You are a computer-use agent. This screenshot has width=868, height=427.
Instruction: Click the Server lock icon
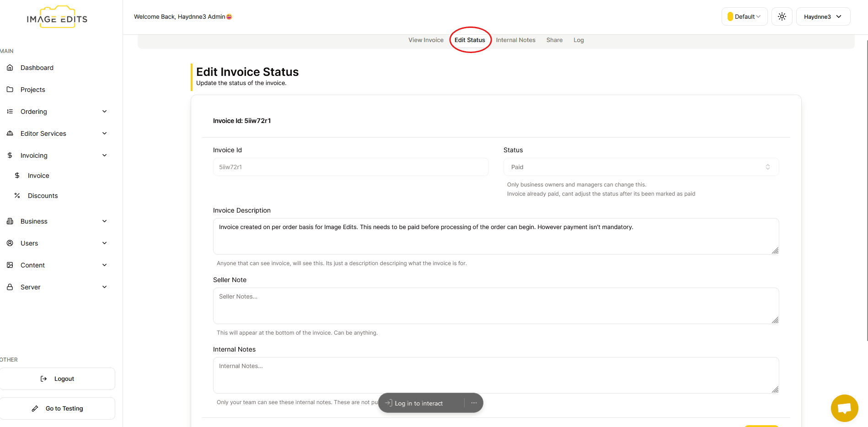pos(10,287)
